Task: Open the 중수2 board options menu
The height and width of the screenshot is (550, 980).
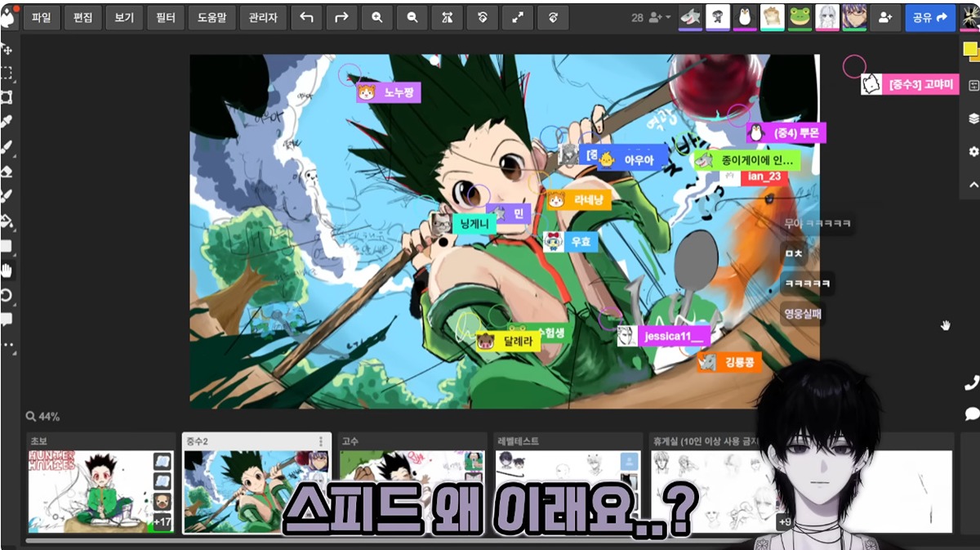Action: pyautogui.click(x=321, y=441)
